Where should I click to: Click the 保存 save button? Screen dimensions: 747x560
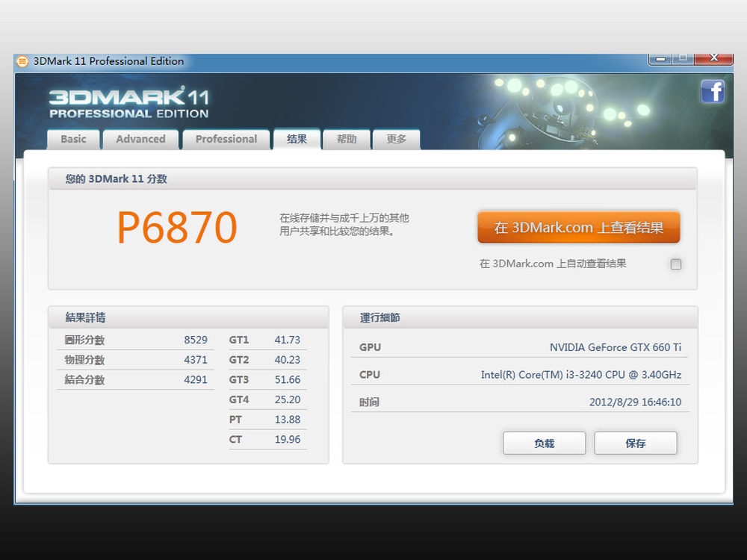[x=636, y=444]
